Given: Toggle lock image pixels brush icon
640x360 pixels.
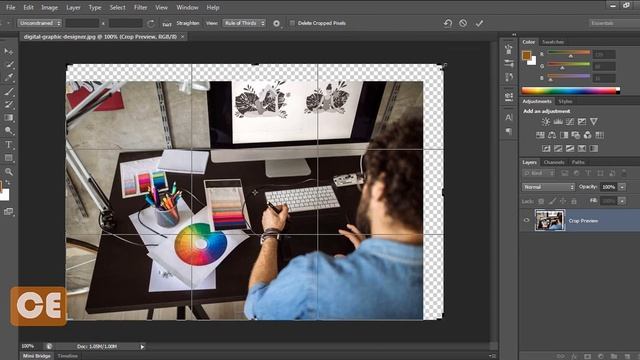Looking at the screenshot, I should [x=552, y=201].
